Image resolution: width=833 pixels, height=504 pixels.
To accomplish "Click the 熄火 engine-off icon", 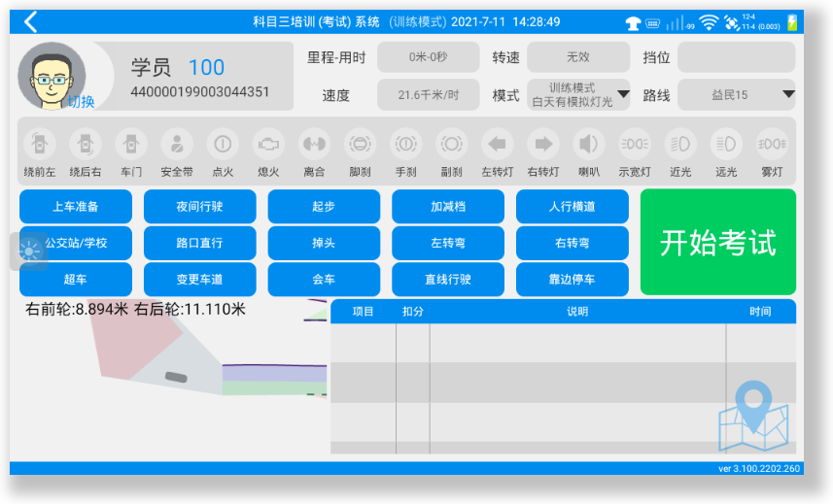I will 268,145.
